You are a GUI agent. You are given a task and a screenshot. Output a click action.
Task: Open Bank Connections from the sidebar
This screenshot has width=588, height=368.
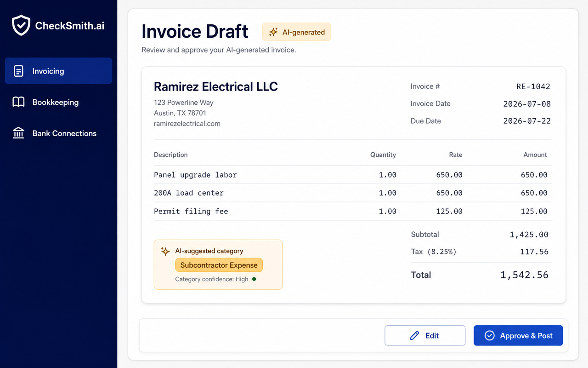(58, 133)
